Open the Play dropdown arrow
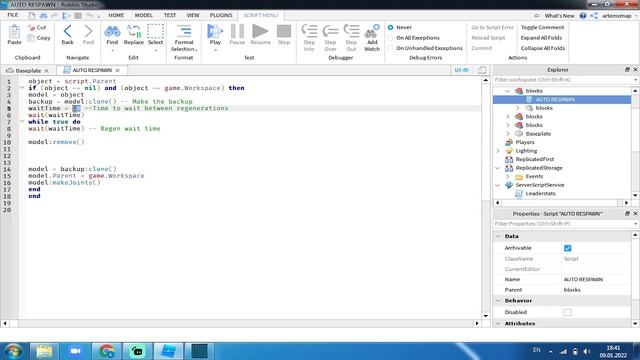Screen dimensions: 640x360 tap(215, 50)
